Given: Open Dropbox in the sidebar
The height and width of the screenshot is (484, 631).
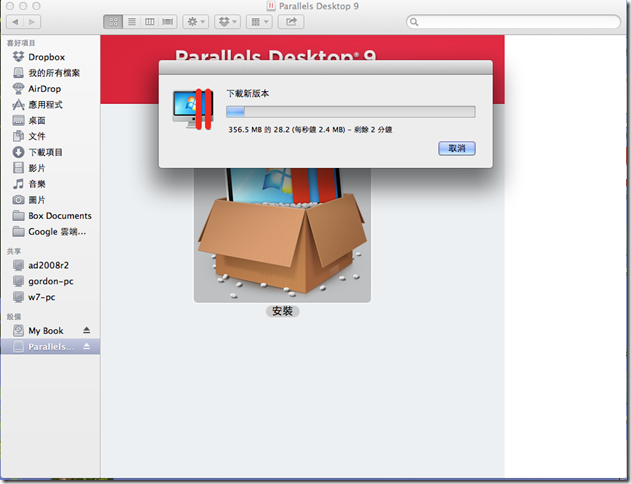Looking at the screenshot, I should click(50, 57).
